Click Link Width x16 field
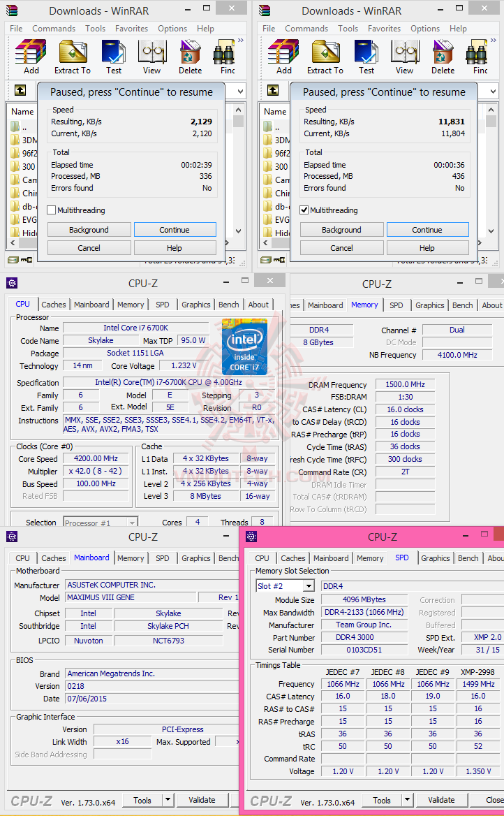 click(x=123, y=741)
